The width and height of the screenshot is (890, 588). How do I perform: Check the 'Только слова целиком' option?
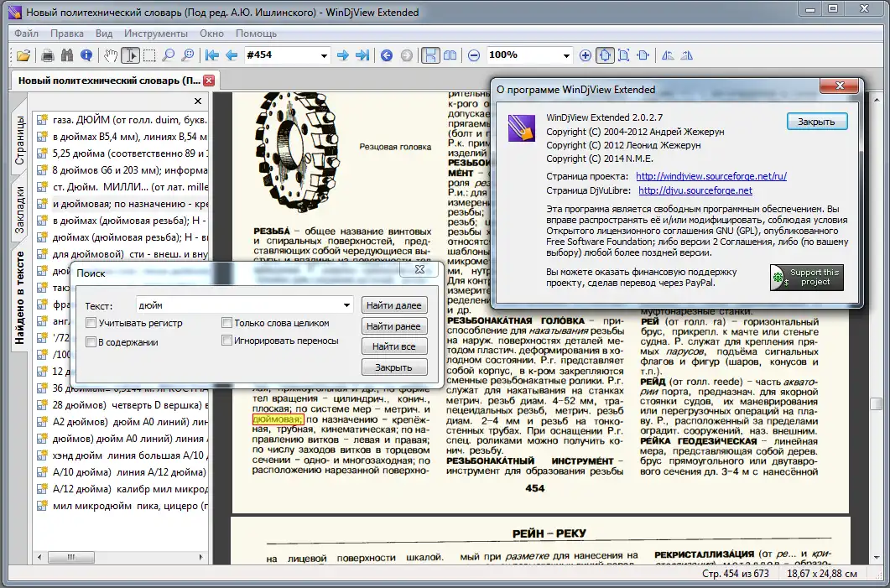click(x=226, y=323)
